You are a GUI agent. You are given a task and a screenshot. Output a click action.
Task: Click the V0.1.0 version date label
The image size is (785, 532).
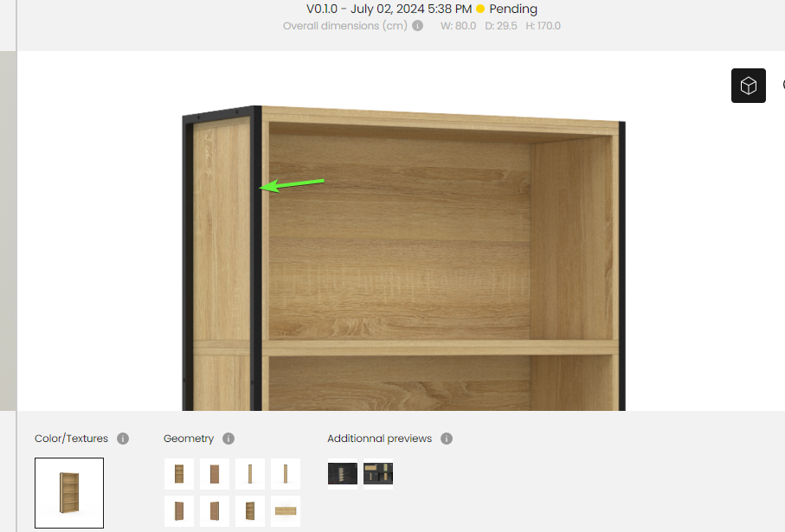(389, 9)
